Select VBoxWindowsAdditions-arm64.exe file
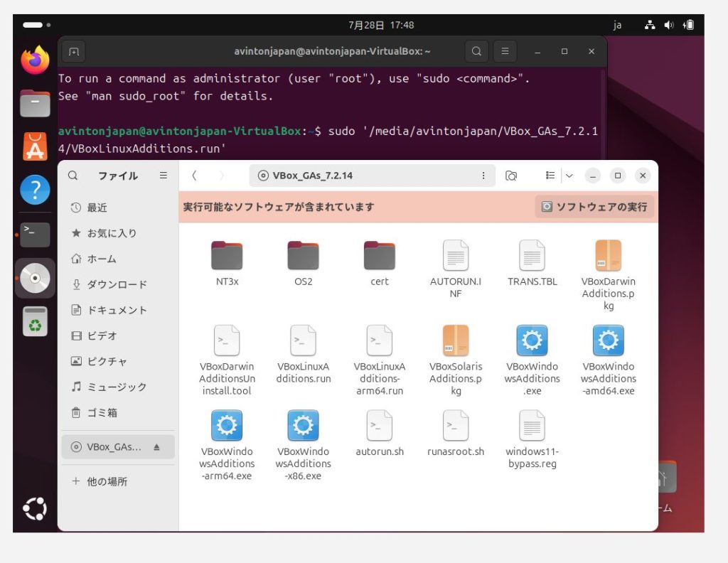728x563 pixels. click(227, 445)
